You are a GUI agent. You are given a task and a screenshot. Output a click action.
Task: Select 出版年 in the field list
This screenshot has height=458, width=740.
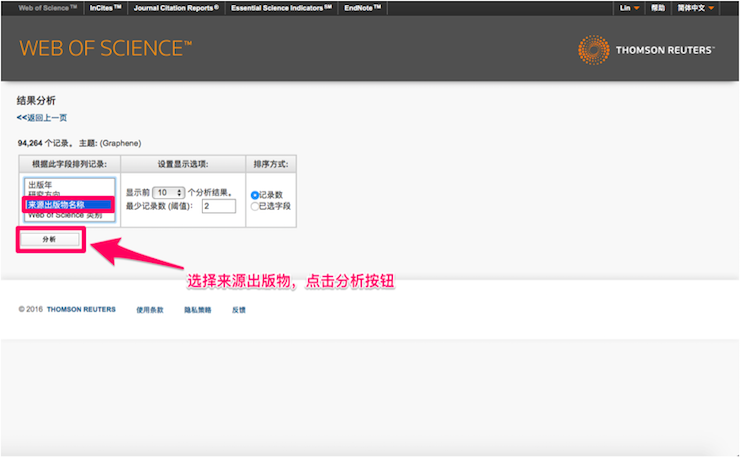click(x=40, y=185)
